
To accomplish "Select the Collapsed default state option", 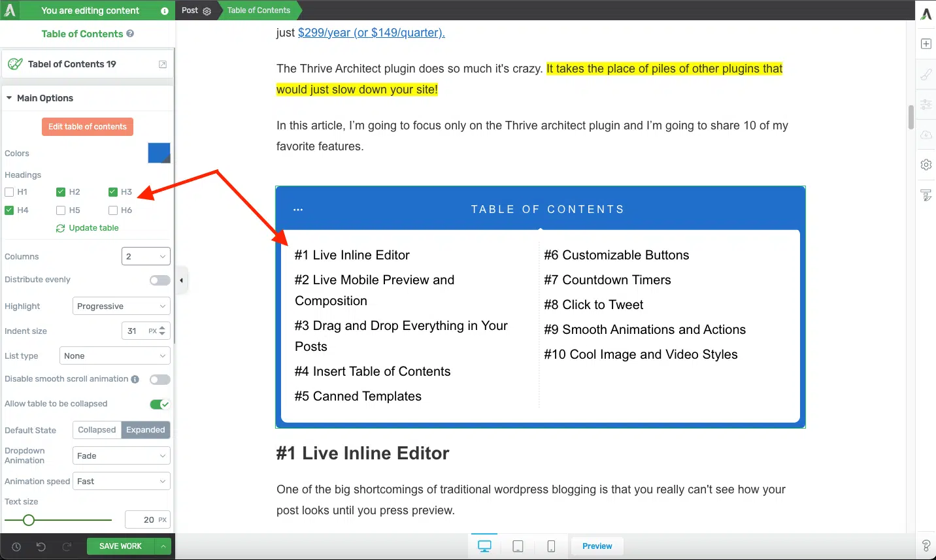I will tap(97, 430).
